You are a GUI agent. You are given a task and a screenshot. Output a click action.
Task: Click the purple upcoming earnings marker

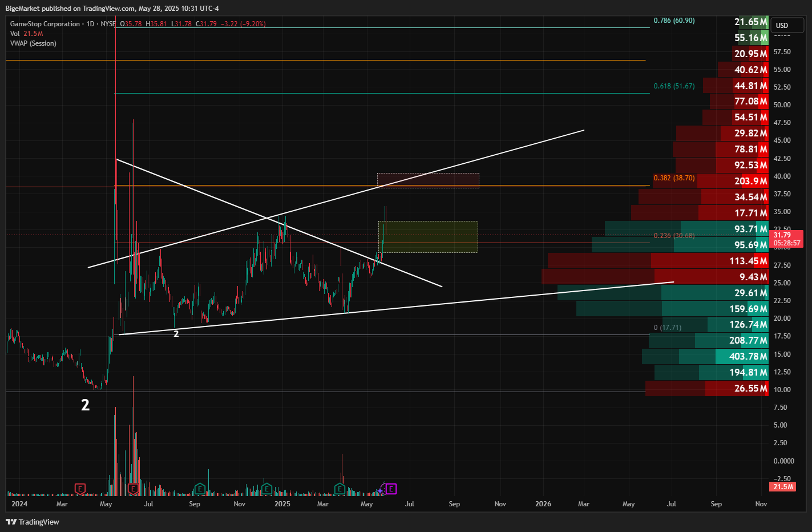pos(391,489)
